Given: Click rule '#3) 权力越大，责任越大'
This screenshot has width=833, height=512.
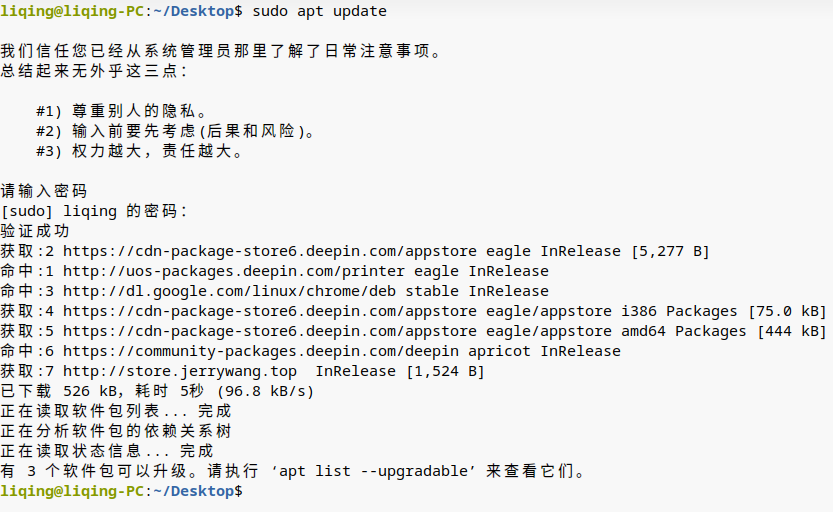Looking at the screenshot, I should [139, 151].
